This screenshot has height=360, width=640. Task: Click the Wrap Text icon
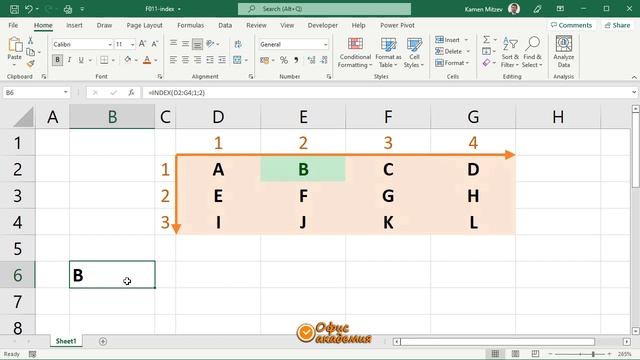tap(238, 44)
